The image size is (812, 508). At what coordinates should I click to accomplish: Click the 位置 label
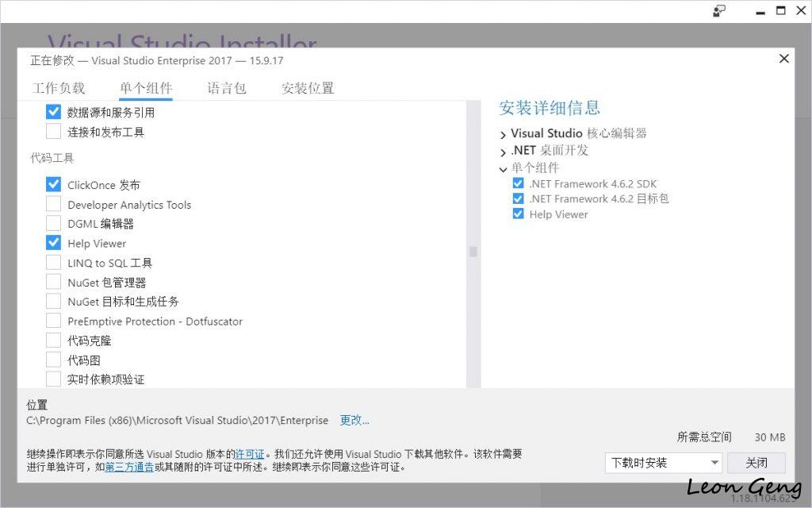click(36, 405)
